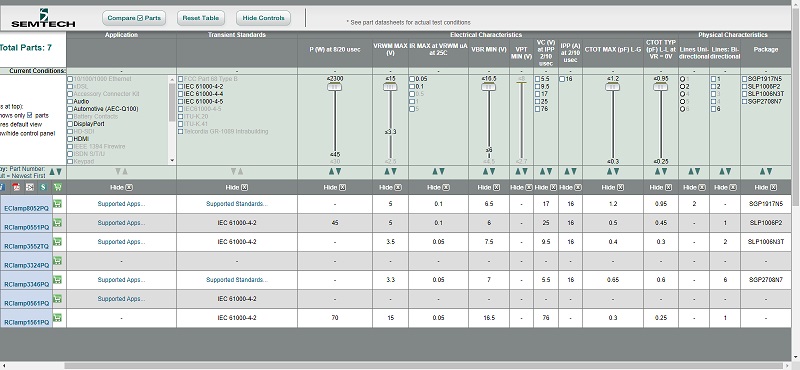Check the DisplayPort application filter
This screenshot has height=370, width=800.
pos(70,124)
